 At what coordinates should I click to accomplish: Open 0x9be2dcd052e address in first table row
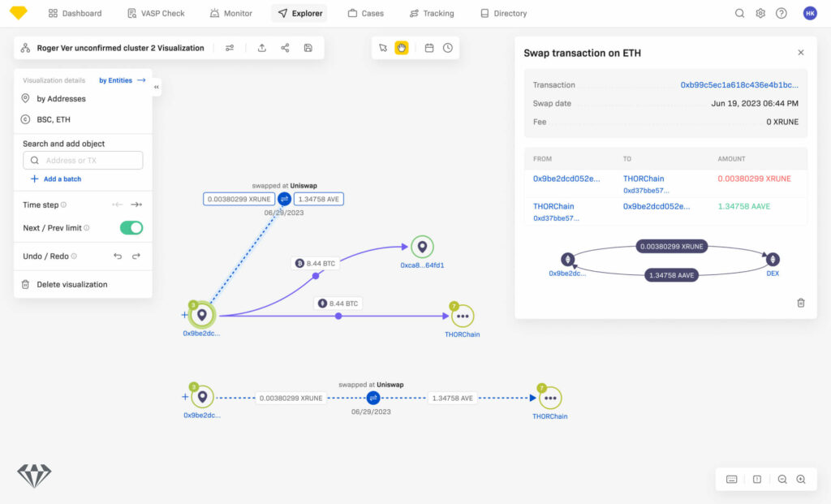pos(566,179)
